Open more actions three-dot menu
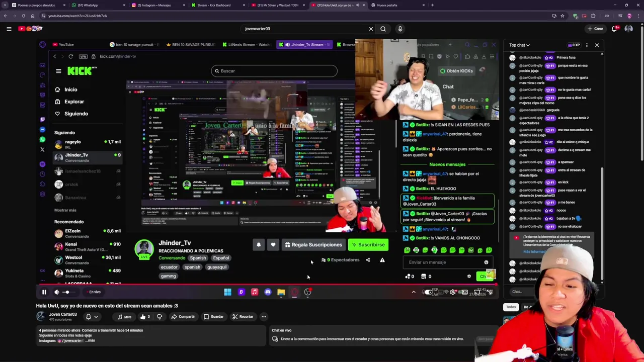Image resolution: width=644 pixels, height=362 pixels. (264, 317)
